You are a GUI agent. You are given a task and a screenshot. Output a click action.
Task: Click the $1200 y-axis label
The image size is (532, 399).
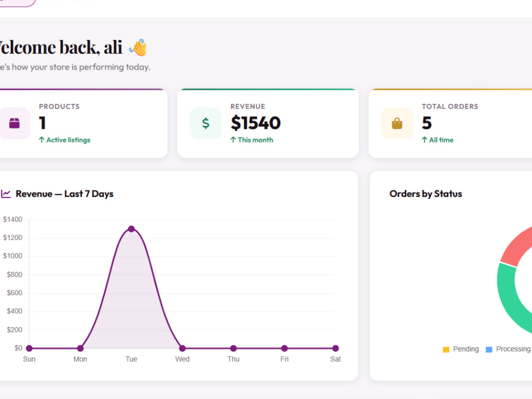13,238
